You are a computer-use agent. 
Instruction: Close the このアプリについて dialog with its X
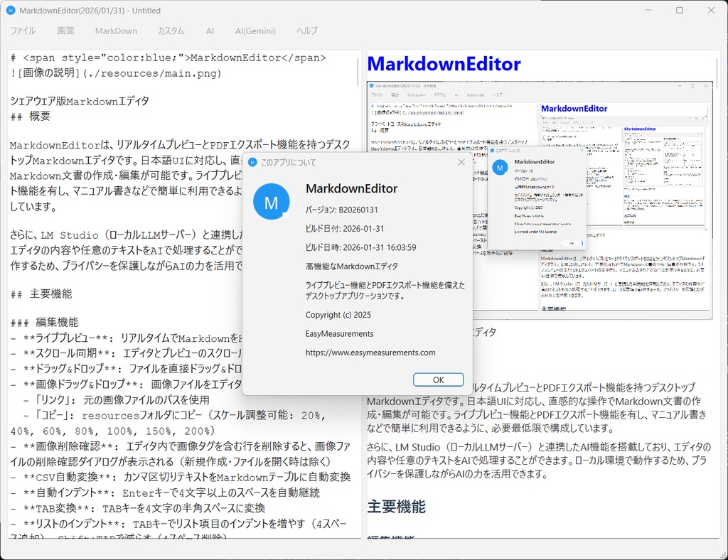(461, 162)
